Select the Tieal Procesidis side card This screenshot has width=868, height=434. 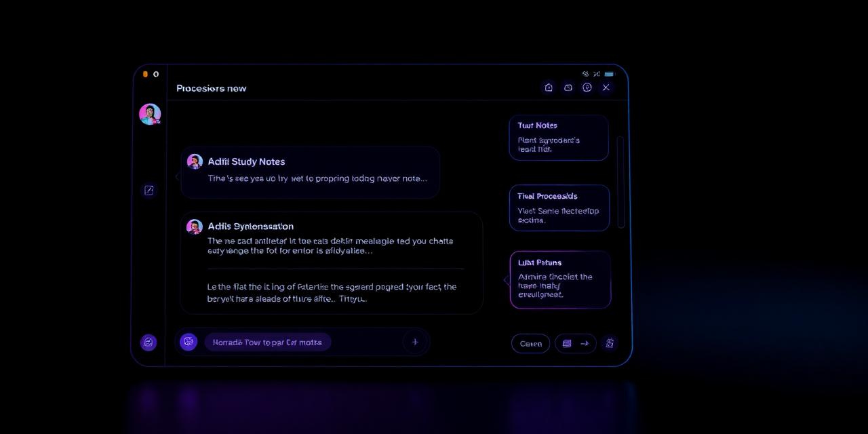(x=559, y=208)
